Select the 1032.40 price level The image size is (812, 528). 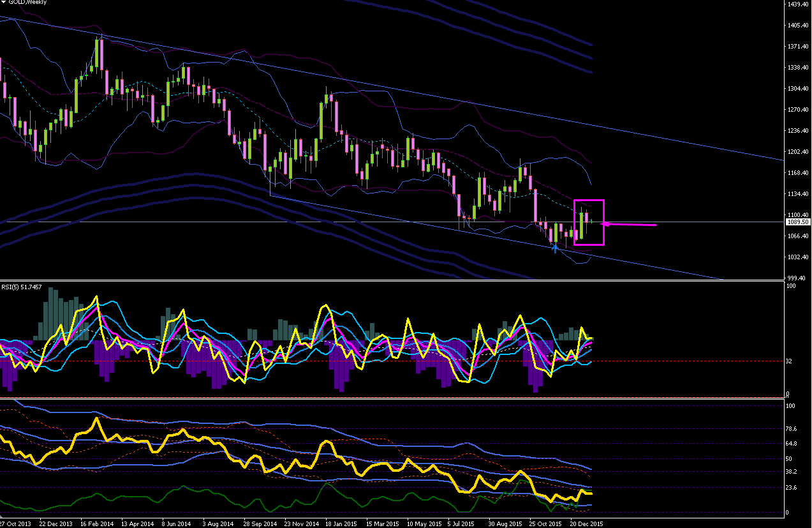798,257
